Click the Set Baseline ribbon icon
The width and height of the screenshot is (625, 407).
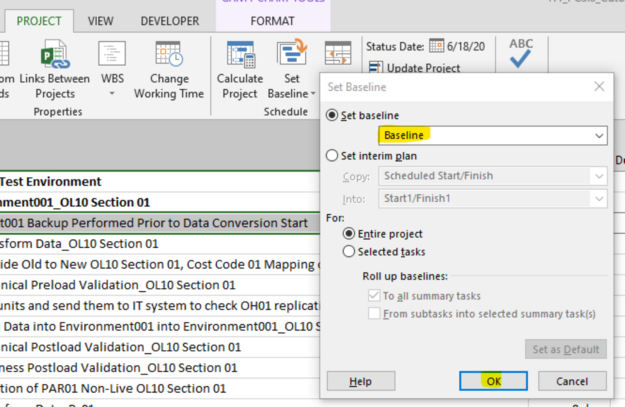[292, 53]
